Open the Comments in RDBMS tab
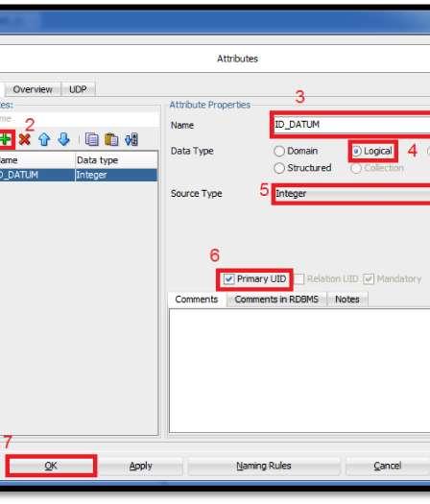430x504 pixels. click(x=276, y=300)
